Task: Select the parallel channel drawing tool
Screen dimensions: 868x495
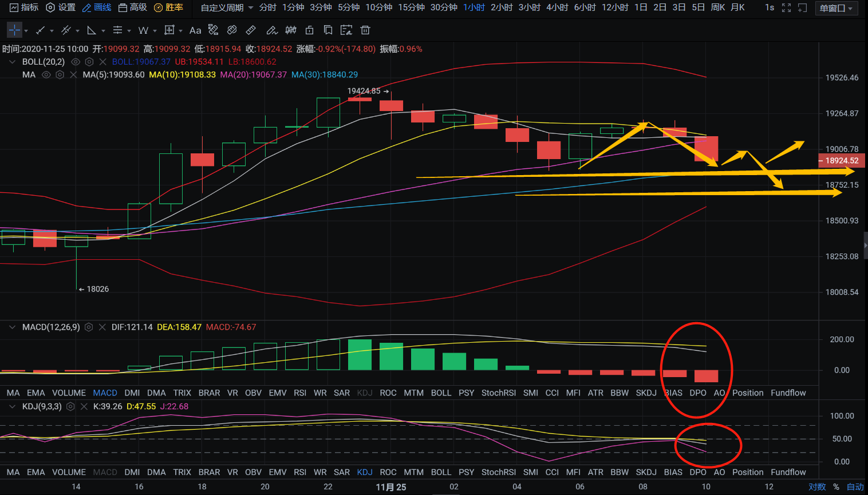Action: (x=66, y=30)
